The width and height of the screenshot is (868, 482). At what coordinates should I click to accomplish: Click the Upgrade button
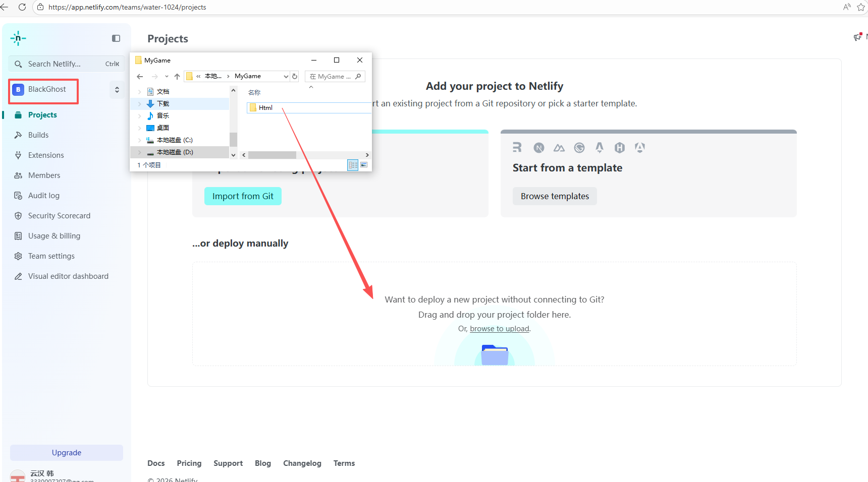67,453
